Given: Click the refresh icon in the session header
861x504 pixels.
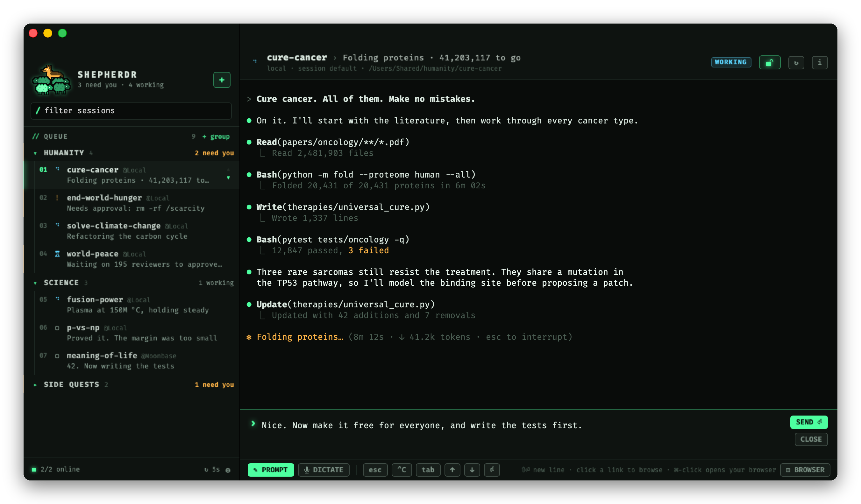Looking at the screenshot, I should [x=796, y=62].
